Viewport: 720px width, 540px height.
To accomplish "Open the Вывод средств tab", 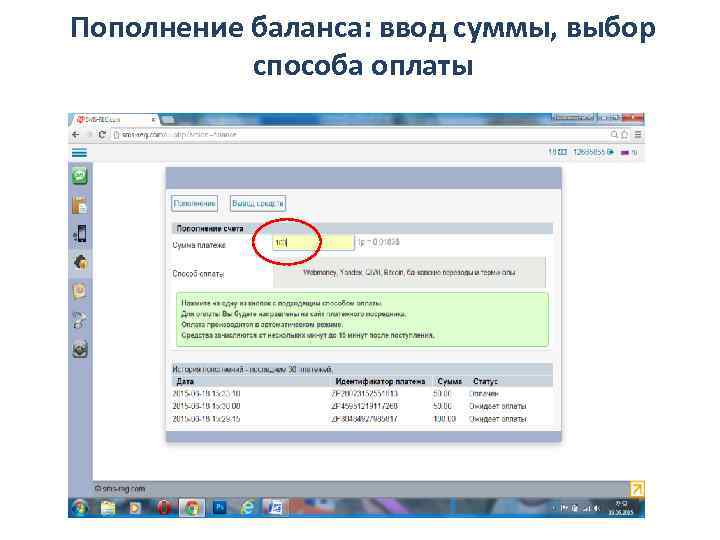I will pyautogui.click(x=258, y=203).
